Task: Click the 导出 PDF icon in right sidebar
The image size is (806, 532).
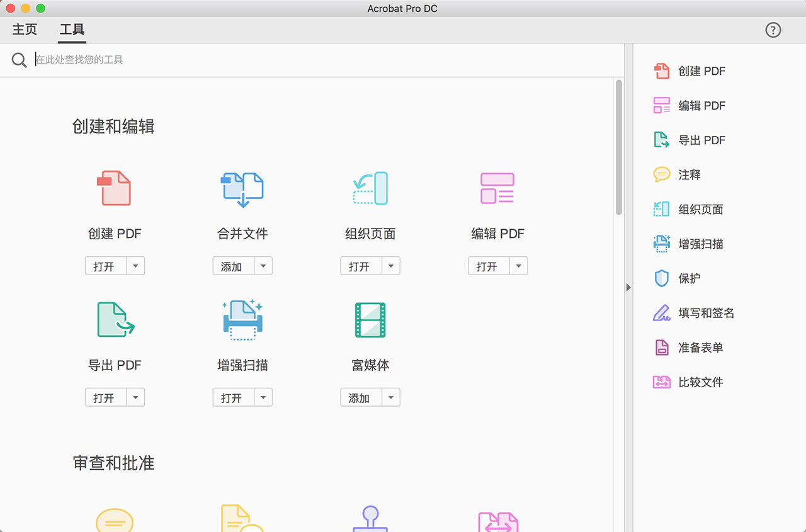Action: (x=662, y=140)
